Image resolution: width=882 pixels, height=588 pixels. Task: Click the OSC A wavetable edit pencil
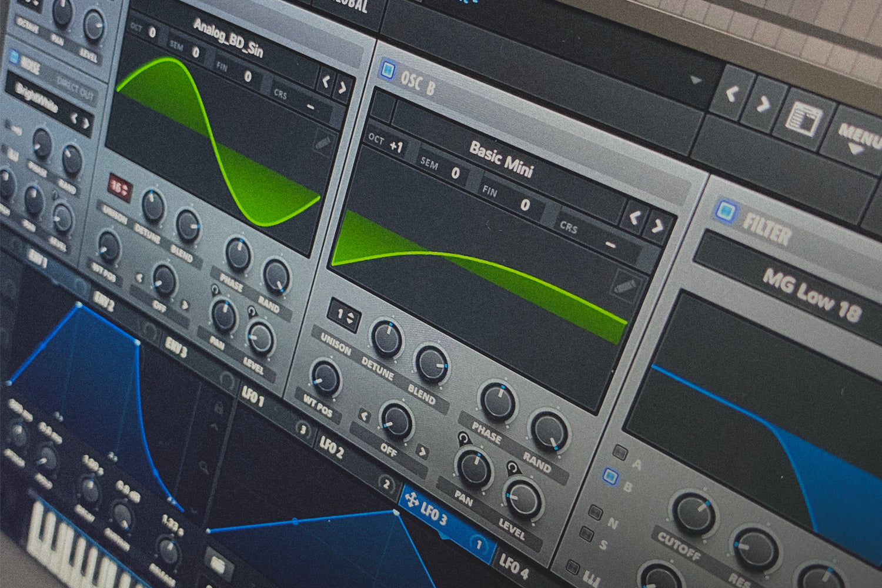[323, 142]
